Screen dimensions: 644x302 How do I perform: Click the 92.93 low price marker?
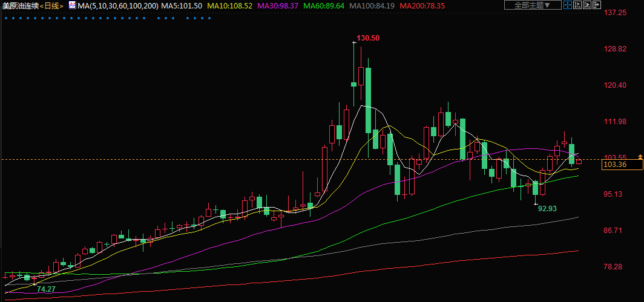coord(547,208)
